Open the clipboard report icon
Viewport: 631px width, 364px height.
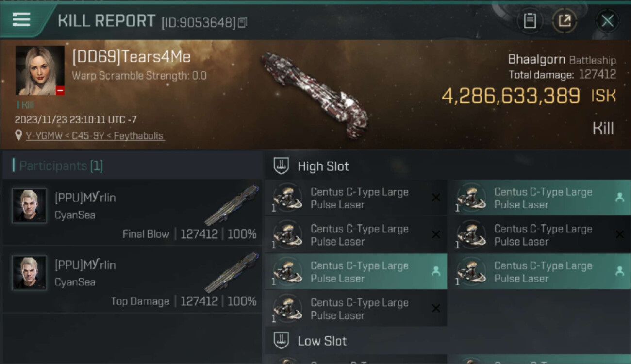point(530,21)
